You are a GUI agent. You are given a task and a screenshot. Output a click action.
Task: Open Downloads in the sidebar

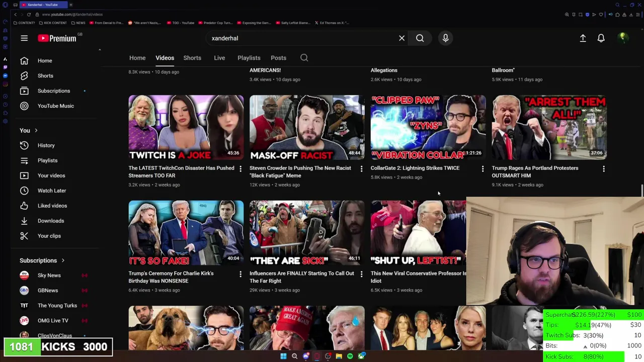coord(55,221)
